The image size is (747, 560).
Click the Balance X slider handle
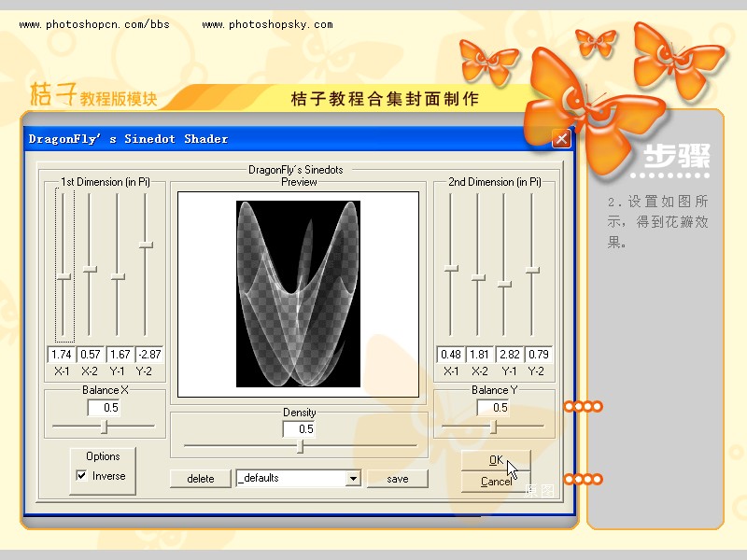[x=105, y=427]
